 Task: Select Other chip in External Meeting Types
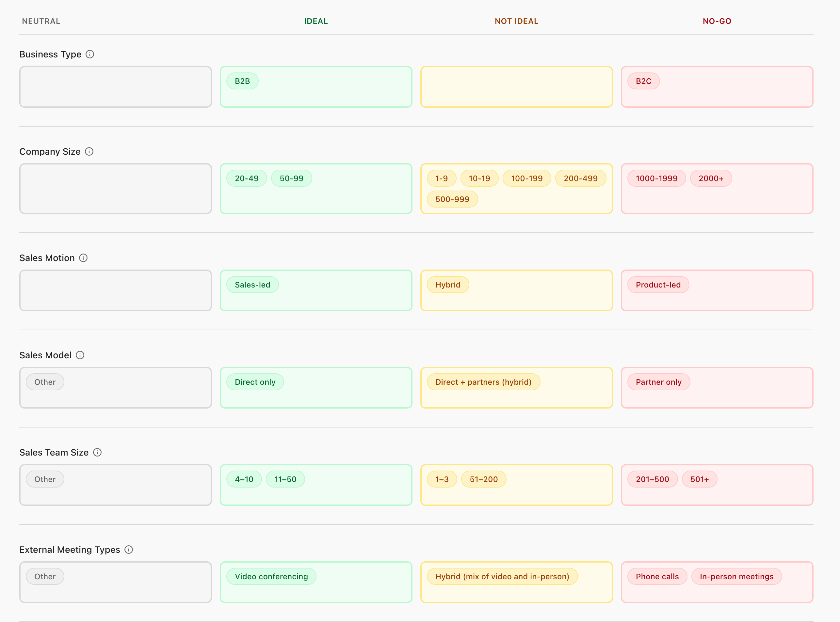[45, 576]
